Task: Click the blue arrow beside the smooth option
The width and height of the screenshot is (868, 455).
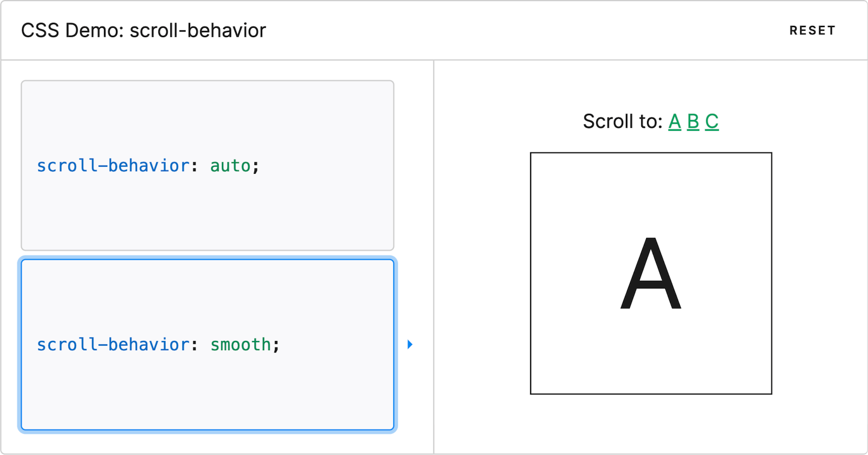Action: click(x=410, y=344)
